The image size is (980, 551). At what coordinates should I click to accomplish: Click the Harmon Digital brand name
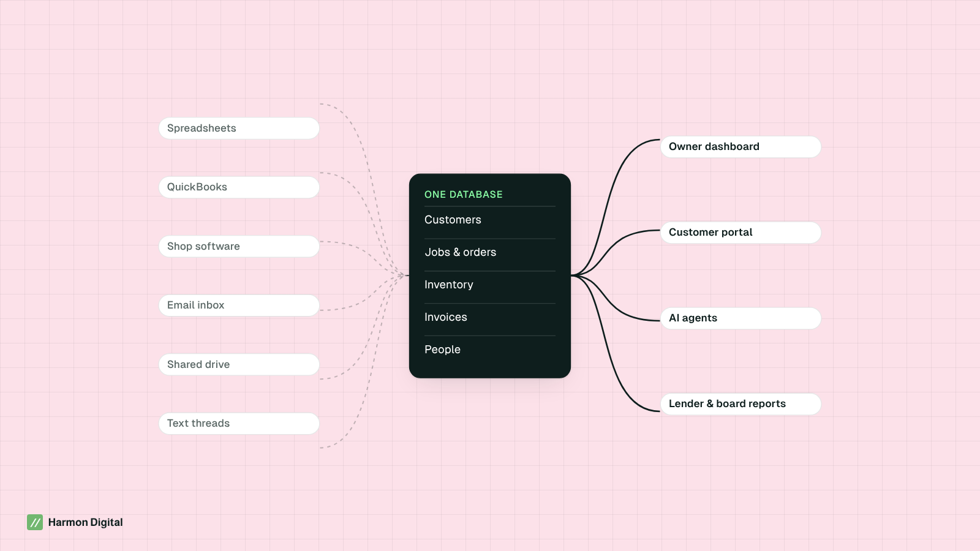[86, 522]
